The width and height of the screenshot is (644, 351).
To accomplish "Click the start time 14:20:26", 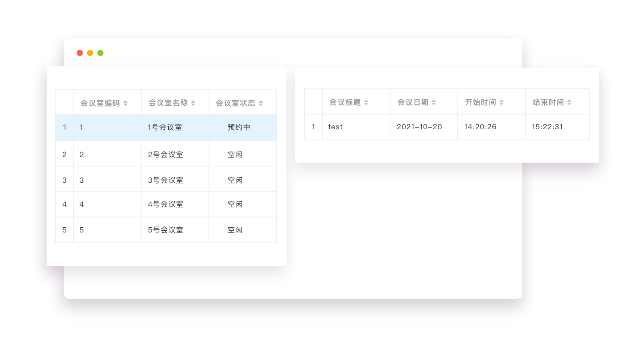I will coord(492,127).
